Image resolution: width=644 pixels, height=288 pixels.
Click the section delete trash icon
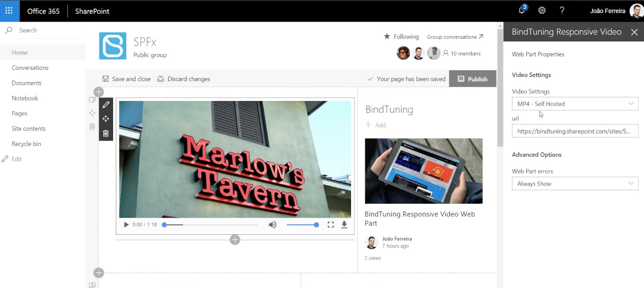point(92,127)
